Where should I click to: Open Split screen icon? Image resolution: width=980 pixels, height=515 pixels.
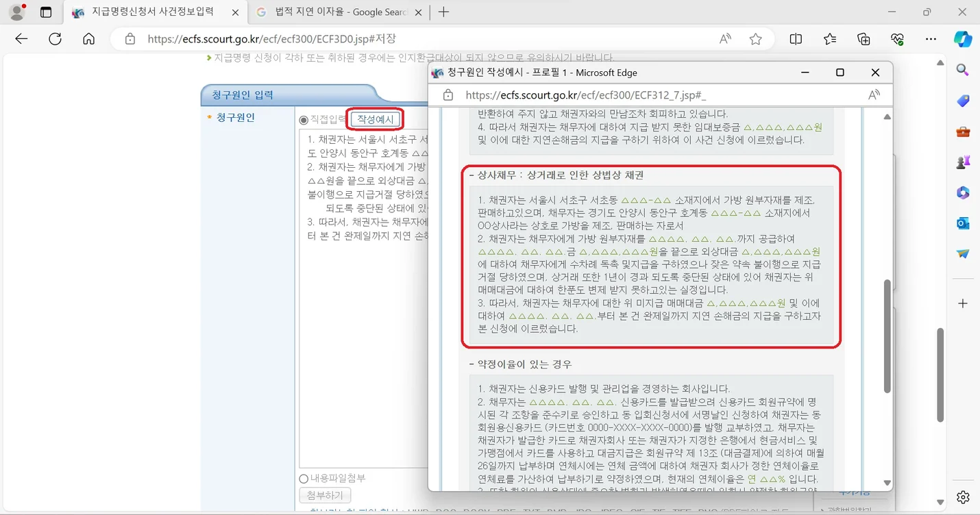(x=796, y=39)
